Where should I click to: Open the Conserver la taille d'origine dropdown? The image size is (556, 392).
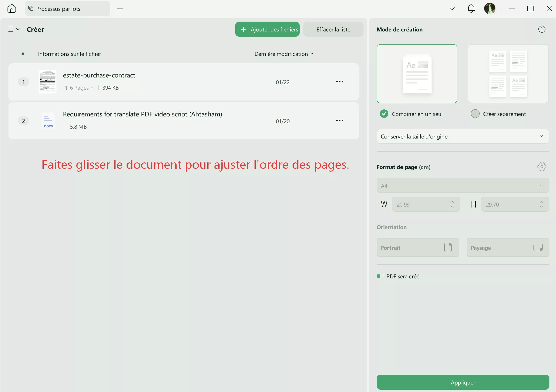tap(462, 136)
